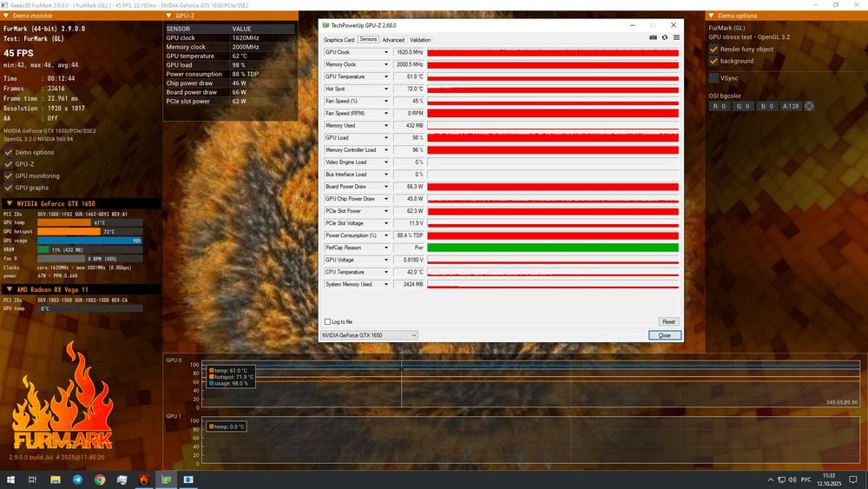Viewport: 868px width, 489px height.
Task: Click the blue window taskbar icon
Action: 188,479
